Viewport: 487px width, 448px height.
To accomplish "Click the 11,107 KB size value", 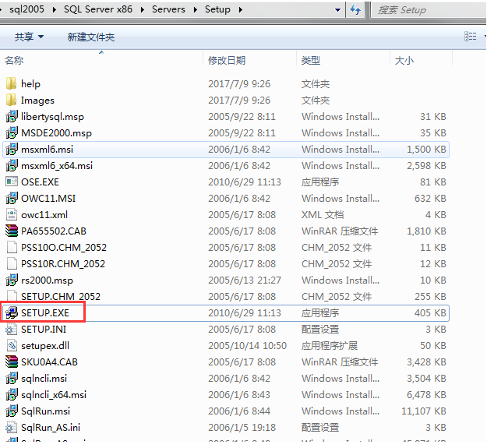I will (424, 411).
